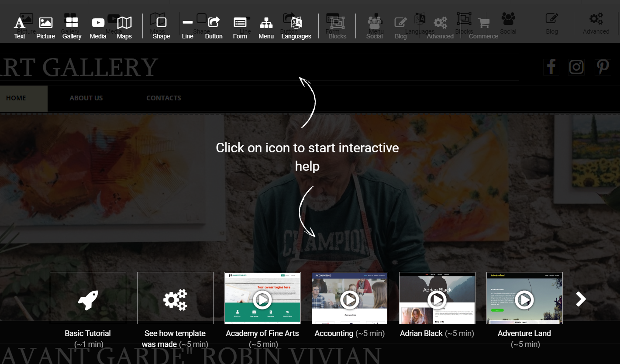This screenshot has width=620, height=364.
Task: Open the Instagram social icon in header
Action: click(x=576, y=67)
